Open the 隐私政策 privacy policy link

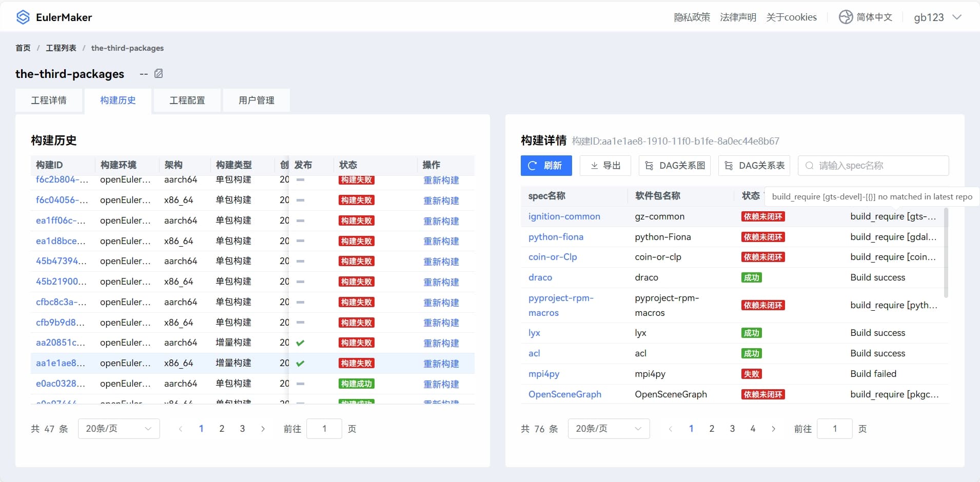692,17
